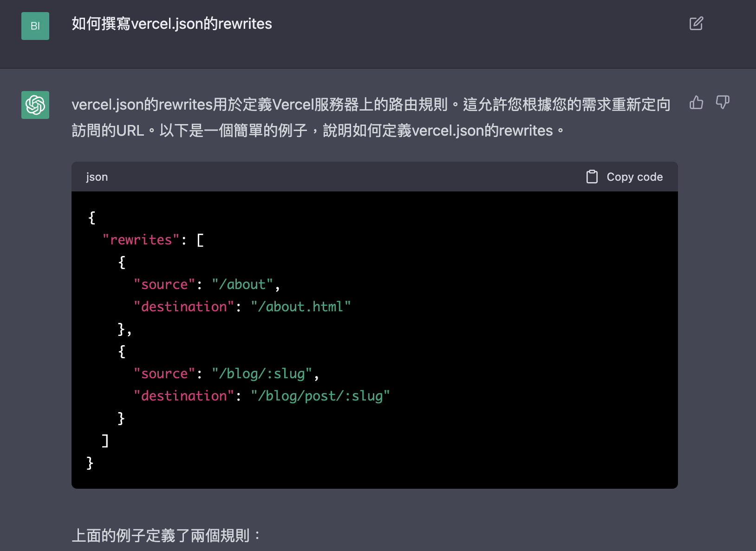Click the "/blog/post/:slug" destination value
756x551 pixels.
[x=320, y=396]
